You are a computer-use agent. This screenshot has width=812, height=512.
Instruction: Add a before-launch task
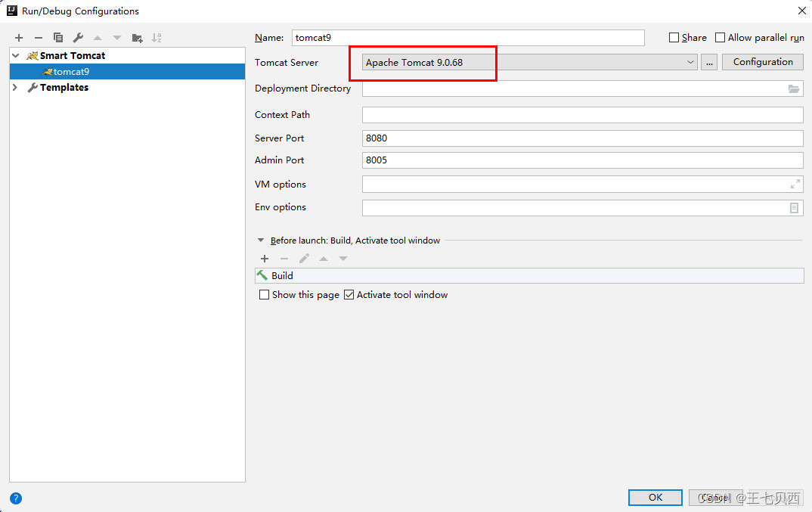pyautogui.click(x=265, y=259)
